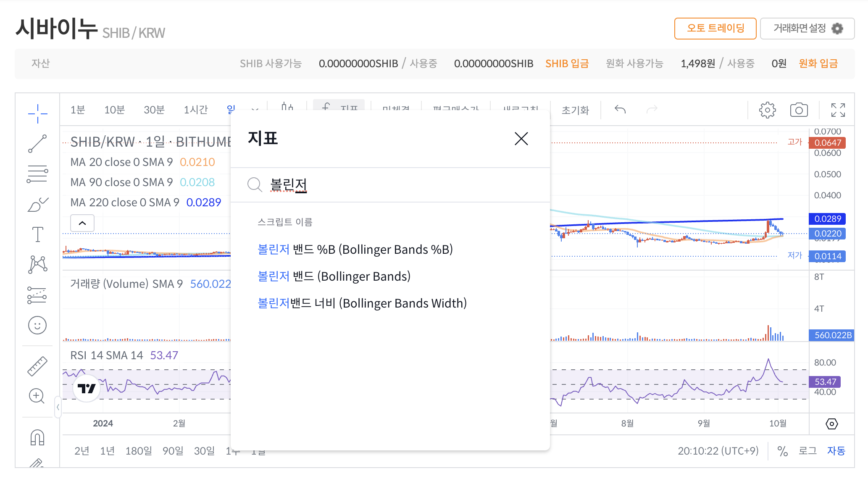This screenshot has width=868, height=484.
Task: Select the trend line drawing tool
Action: click(37, 144)
